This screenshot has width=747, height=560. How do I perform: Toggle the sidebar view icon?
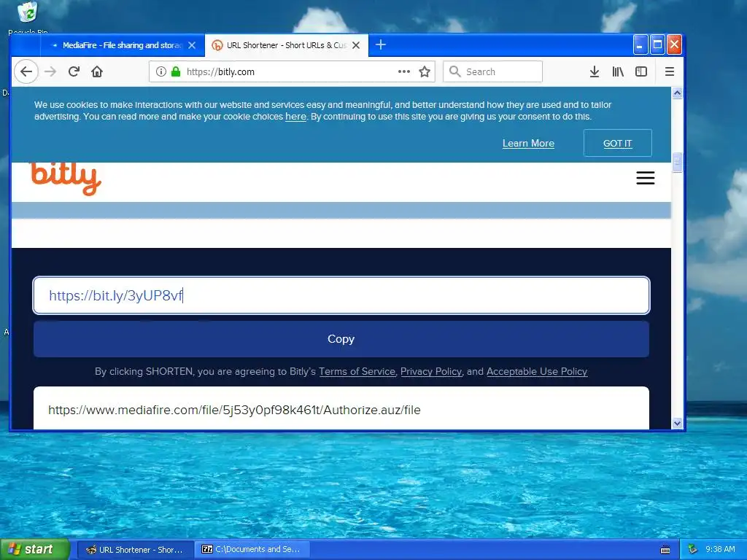pos(641,71)
